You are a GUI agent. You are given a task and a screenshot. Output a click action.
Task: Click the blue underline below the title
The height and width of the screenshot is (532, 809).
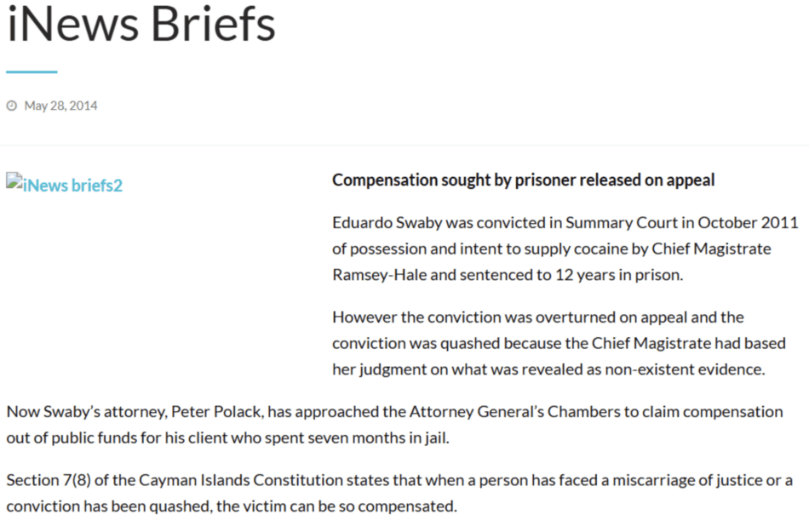[x=32, y=72]
